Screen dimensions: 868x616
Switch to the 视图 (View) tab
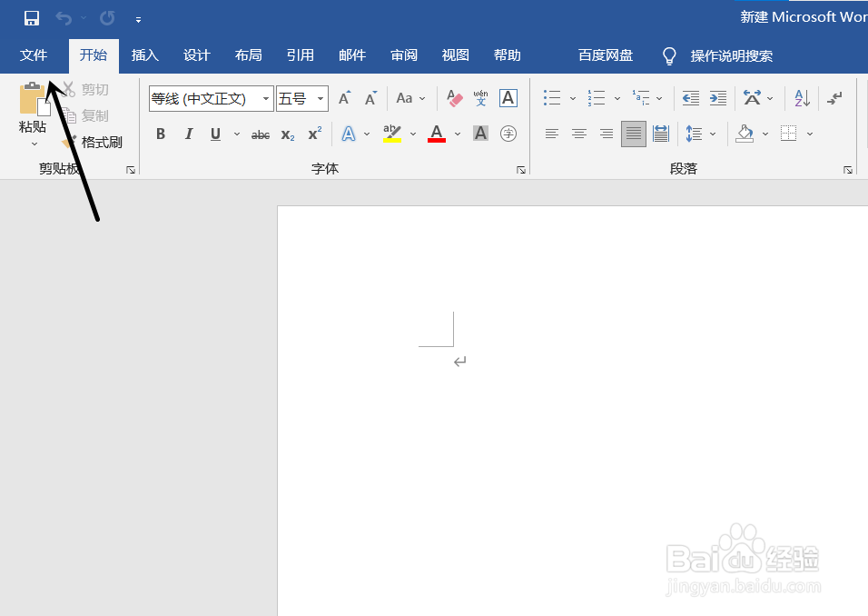[455, 55]
